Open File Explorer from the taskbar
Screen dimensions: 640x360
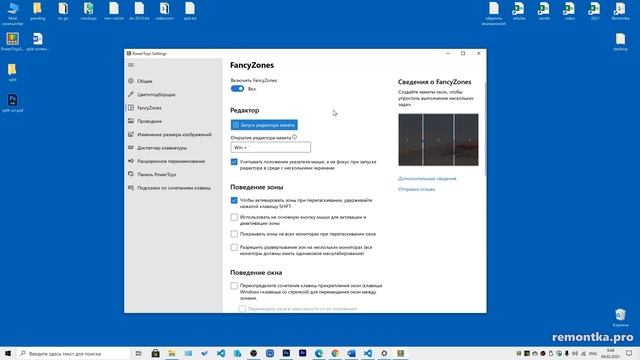coord(172,353)
